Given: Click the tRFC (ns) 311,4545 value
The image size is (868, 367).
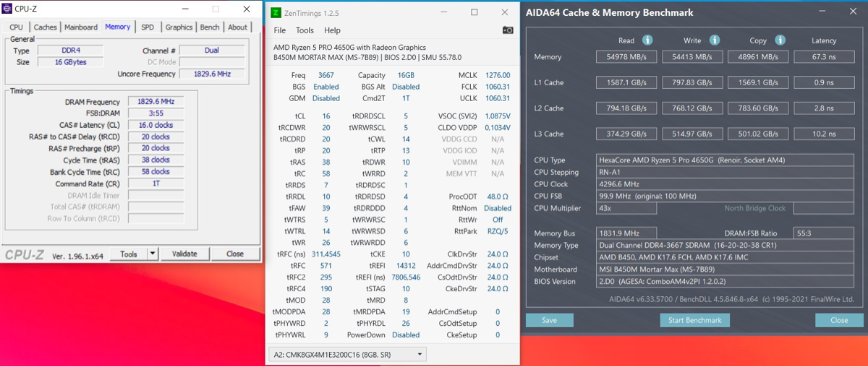Looking at the screenshot, I should (326, 254).
